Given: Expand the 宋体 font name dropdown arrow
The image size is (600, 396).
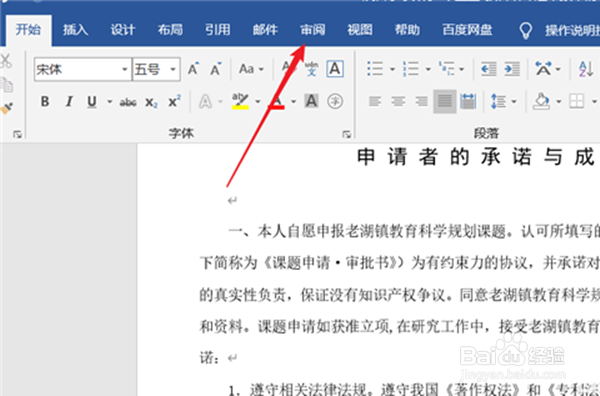Looking at the screenshot, I should pyautogui.click(x=125, y=70).
